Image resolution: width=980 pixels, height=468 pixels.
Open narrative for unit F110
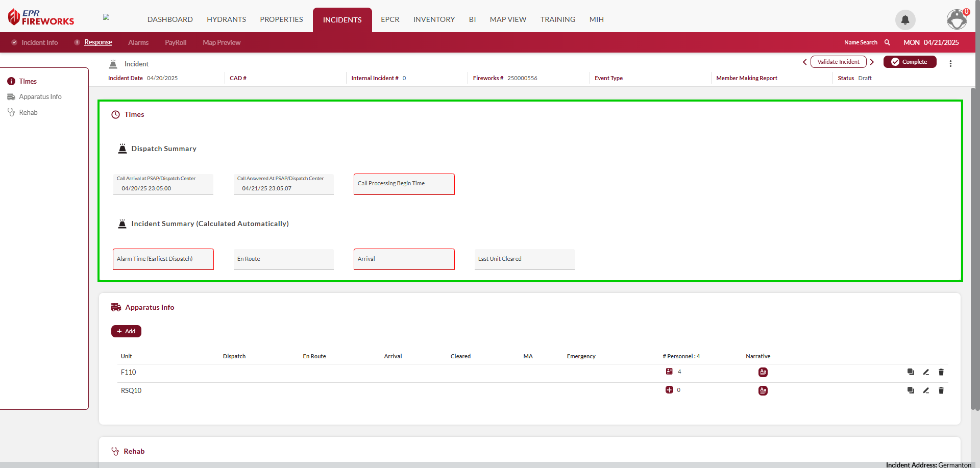click(763, 372)
